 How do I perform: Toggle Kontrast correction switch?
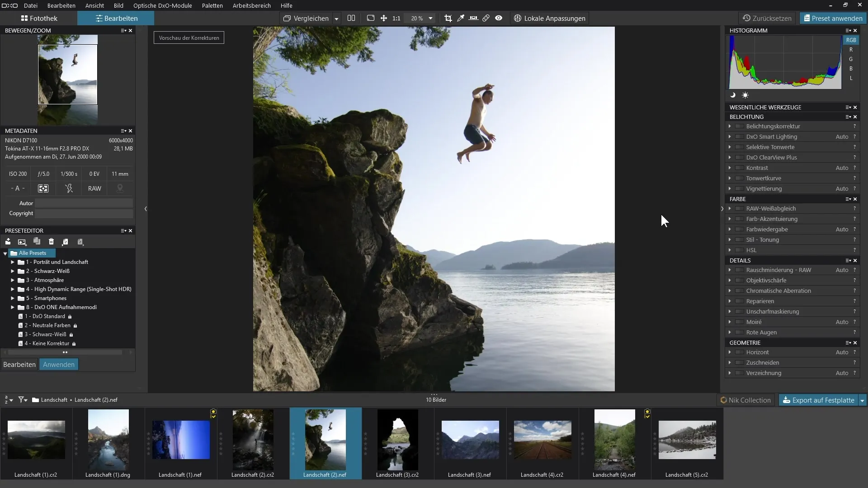(x=740, y=168)
